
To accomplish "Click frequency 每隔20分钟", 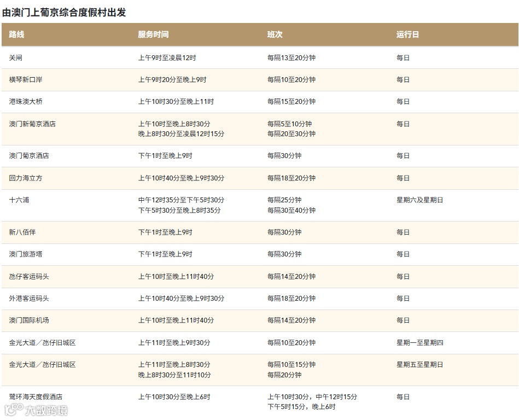I will click(x=284, y=375).
